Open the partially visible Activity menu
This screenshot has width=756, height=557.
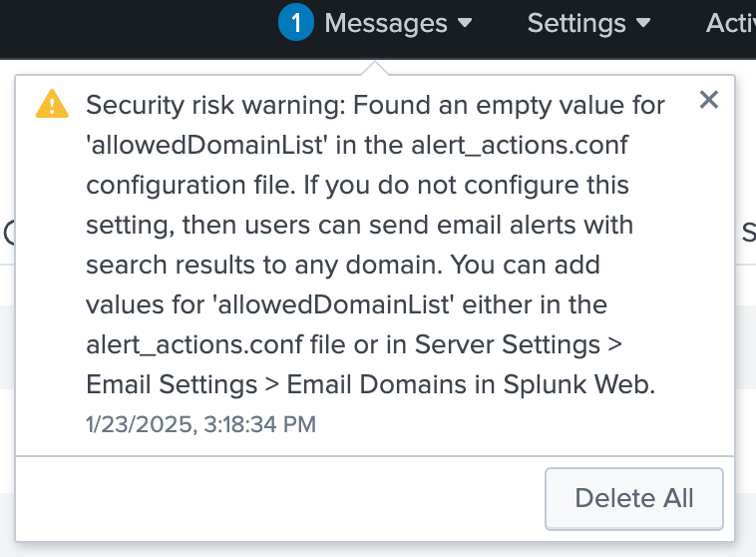[x=730, y=23]
